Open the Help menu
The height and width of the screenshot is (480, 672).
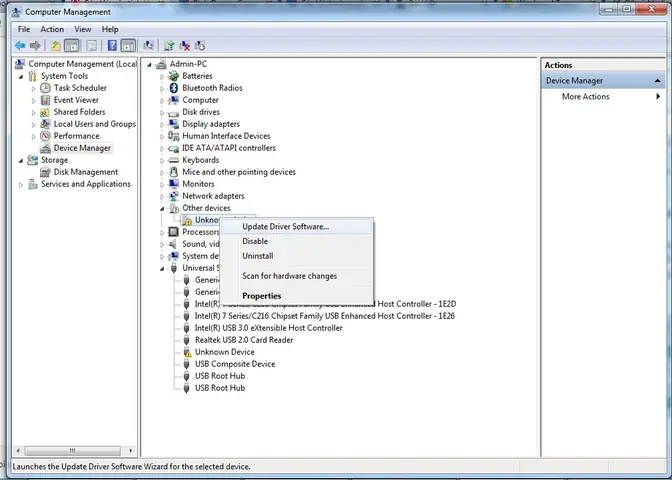(110, 29)
